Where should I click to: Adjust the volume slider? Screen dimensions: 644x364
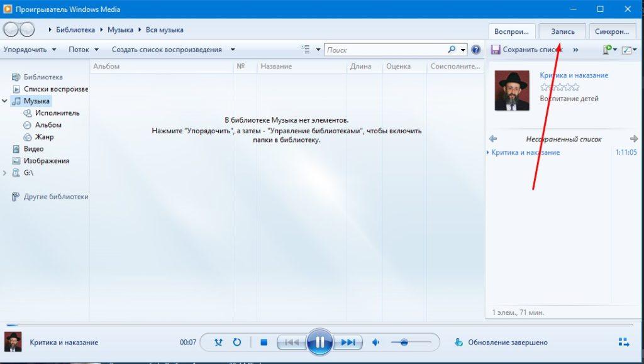[411, 342]
